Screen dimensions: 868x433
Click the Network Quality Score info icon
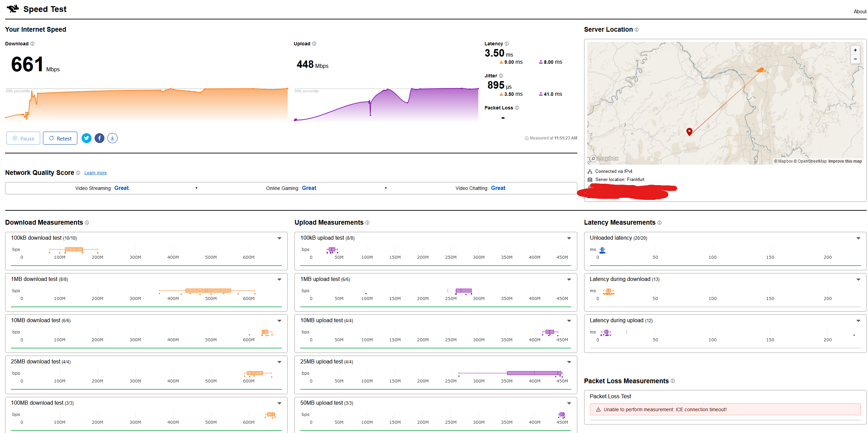coord(78,173)
